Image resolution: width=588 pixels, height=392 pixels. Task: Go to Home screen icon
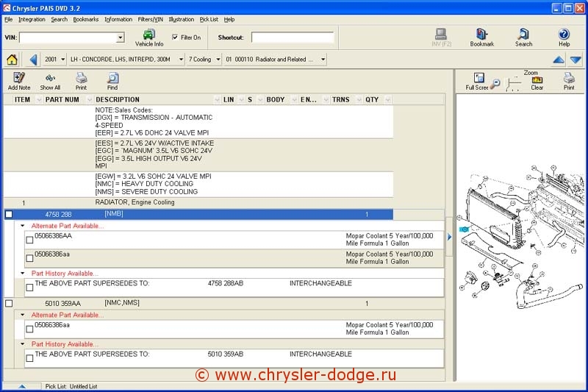(12, 60)
